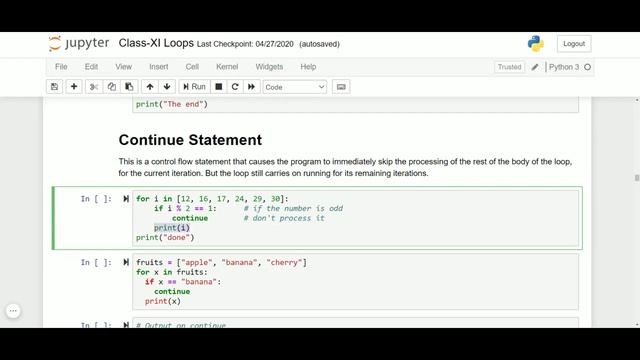Run the fruits cell with its run icon

coord(126,262)
